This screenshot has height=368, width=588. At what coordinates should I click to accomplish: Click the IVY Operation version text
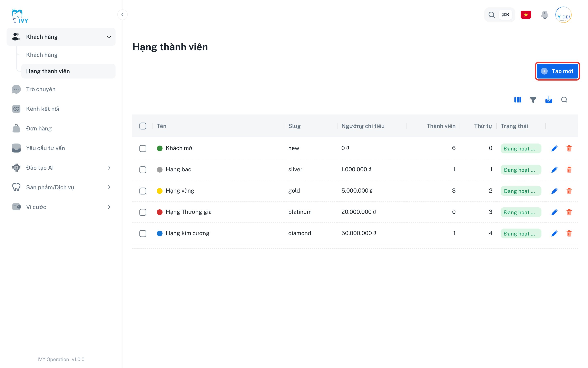click(61, 359)
